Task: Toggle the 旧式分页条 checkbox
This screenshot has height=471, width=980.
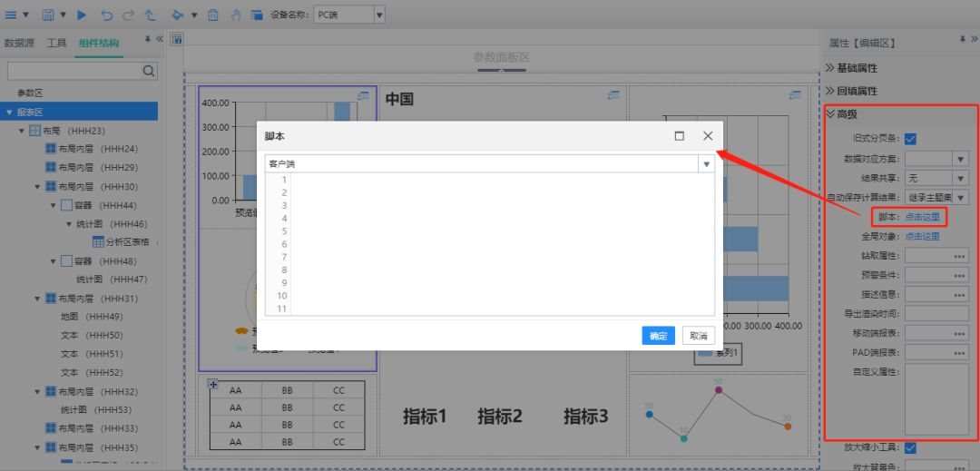Action: coord(910,139)
